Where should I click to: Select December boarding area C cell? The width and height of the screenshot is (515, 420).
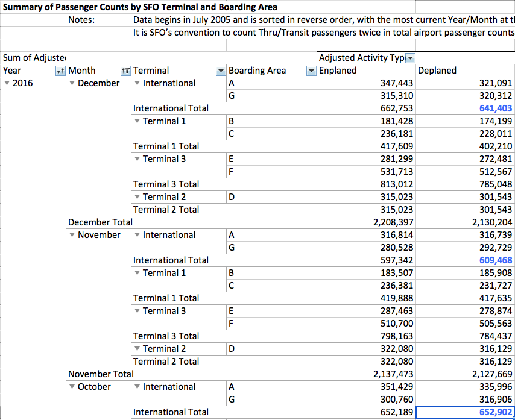271,134
